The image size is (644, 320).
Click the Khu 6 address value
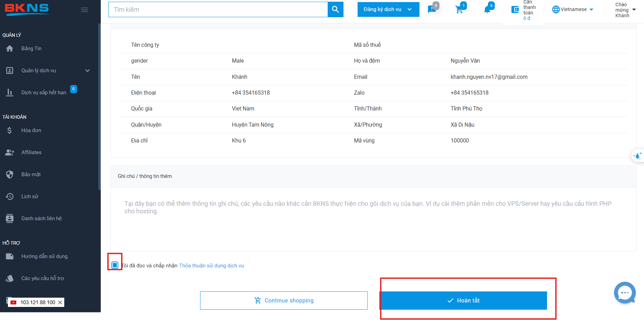[x=239, y=141]
